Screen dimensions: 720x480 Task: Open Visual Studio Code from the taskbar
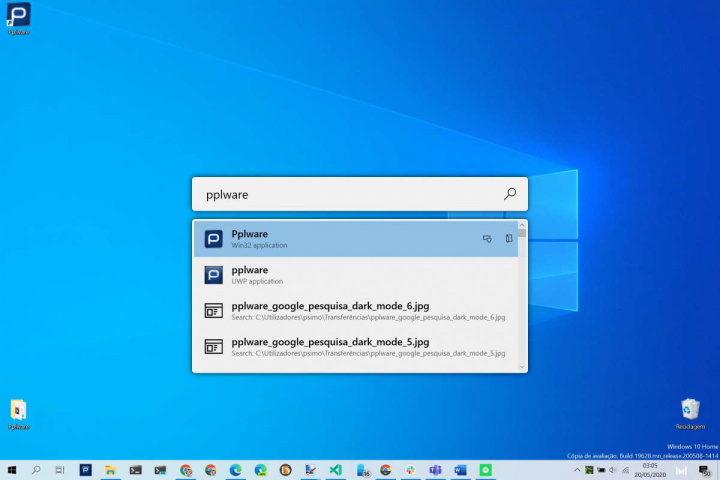point(335,469)
